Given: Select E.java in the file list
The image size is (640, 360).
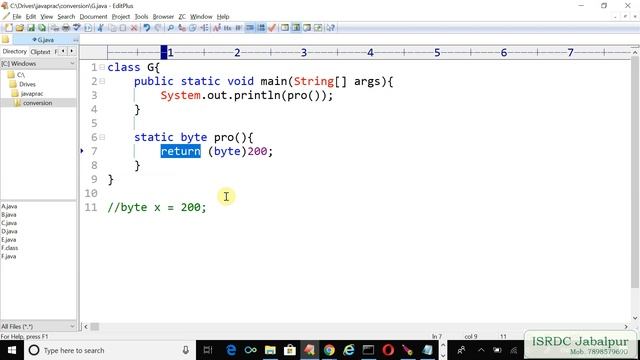Looking at the screenshot, I should coord(9,240).
